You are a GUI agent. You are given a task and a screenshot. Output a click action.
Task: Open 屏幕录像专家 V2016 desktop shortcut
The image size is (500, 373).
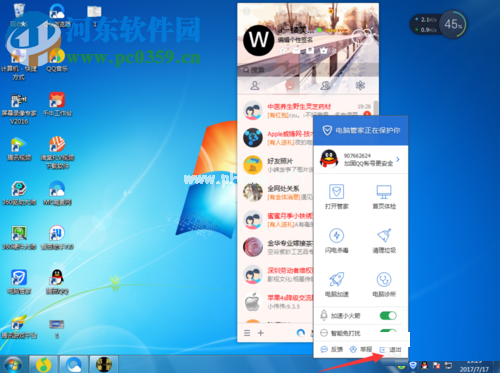pyautogui.click(x=19, y=109)
